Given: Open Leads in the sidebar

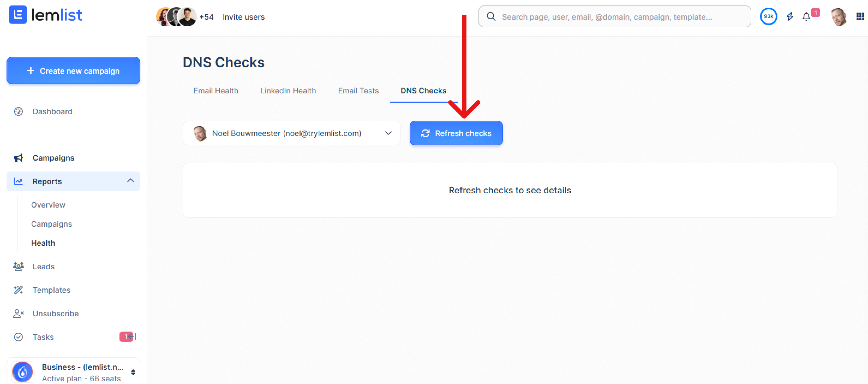Looking at the screenshot, I should click(x=43, y=267).
